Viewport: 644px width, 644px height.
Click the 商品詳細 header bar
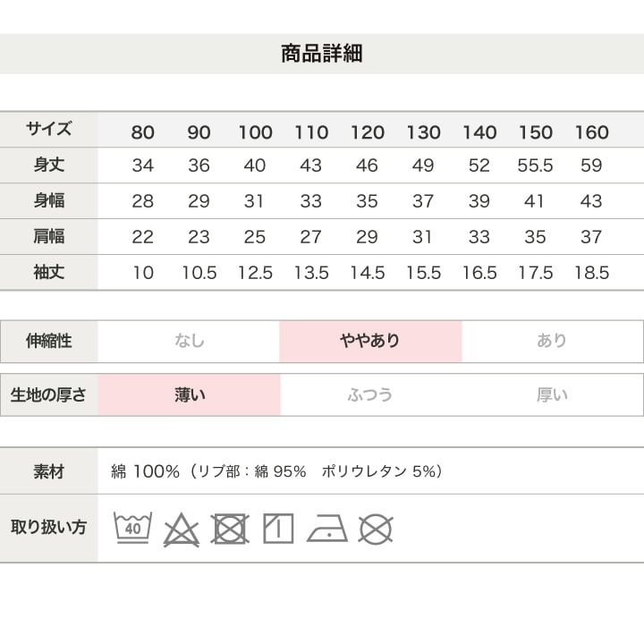tap(322, 54)
